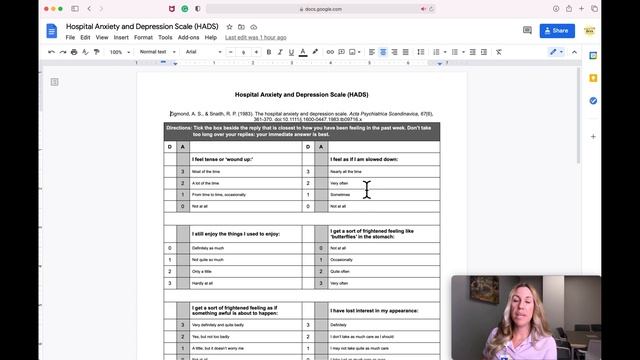Decrease the indent
The height and width of the screenshot is (360, 640).
pyautogui.click(x=473, y=52)
